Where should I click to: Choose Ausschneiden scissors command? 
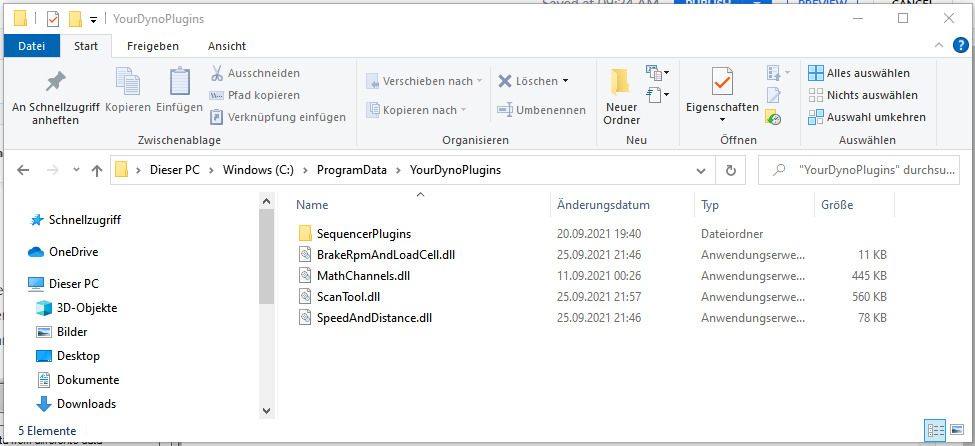[x=255, y=73]
